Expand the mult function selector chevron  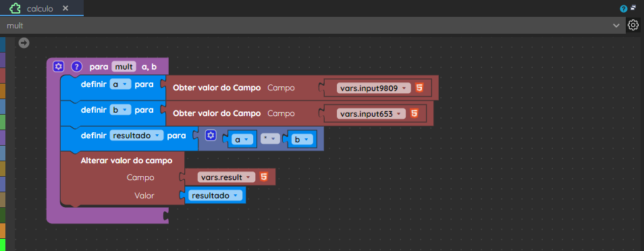tap(616, 26)
